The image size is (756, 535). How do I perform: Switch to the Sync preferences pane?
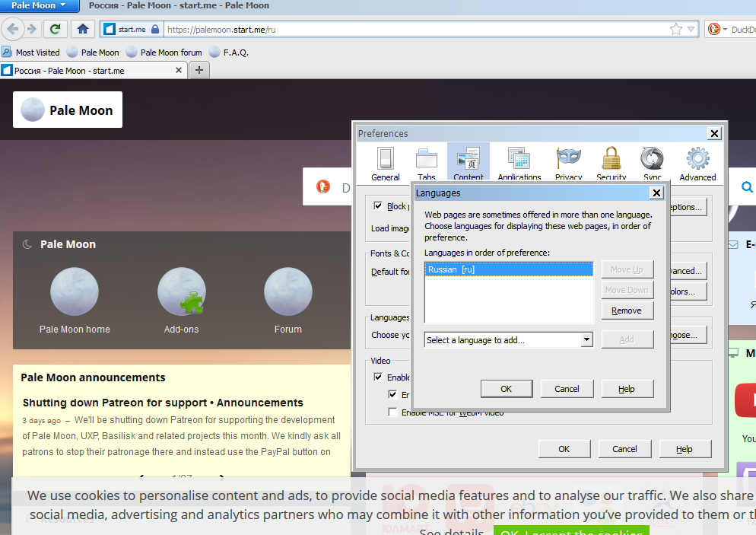tap(653, 164)
